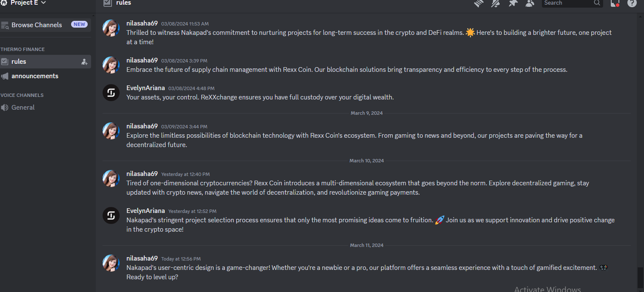Image resolution: width=644 pixels, height=292 pixels.
Task: Click the search magnifier icon
Action: 597,3
